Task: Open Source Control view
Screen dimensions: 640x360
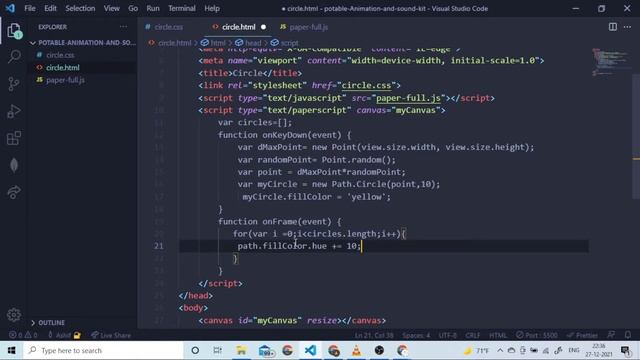Action: [14, 84]
